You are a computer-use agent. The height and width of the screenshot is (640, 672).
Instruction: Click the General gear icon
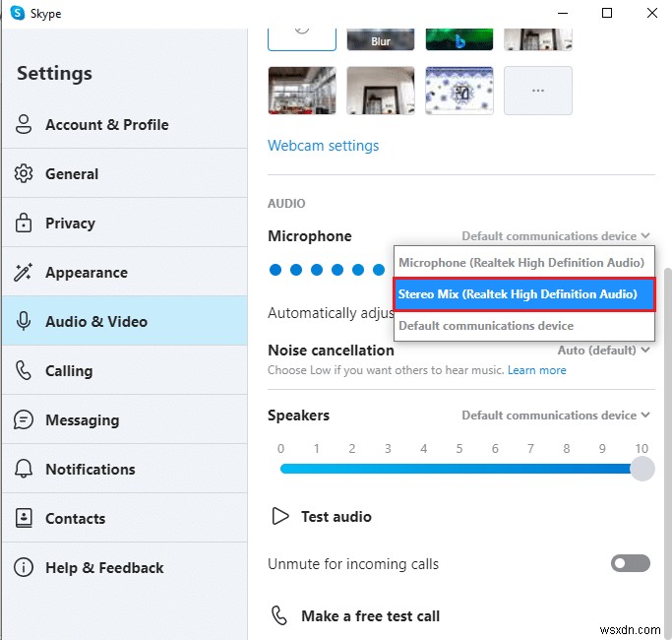(24, 174)
